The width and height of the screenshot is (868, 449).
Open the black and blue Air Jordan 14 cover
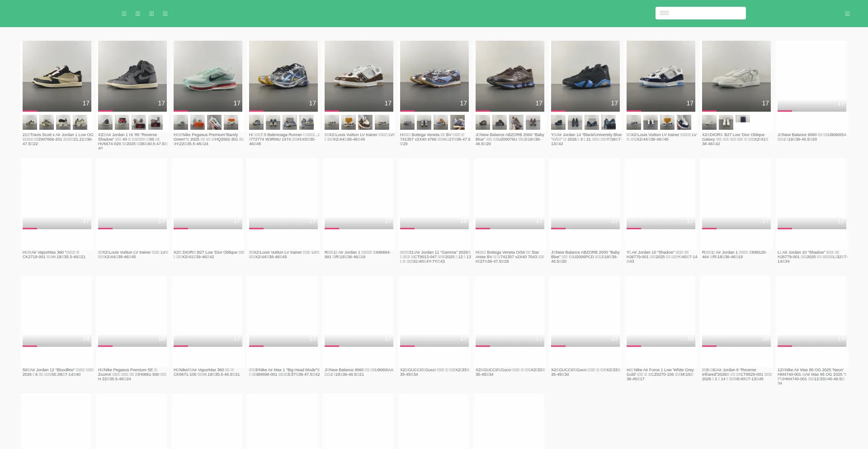585,76
